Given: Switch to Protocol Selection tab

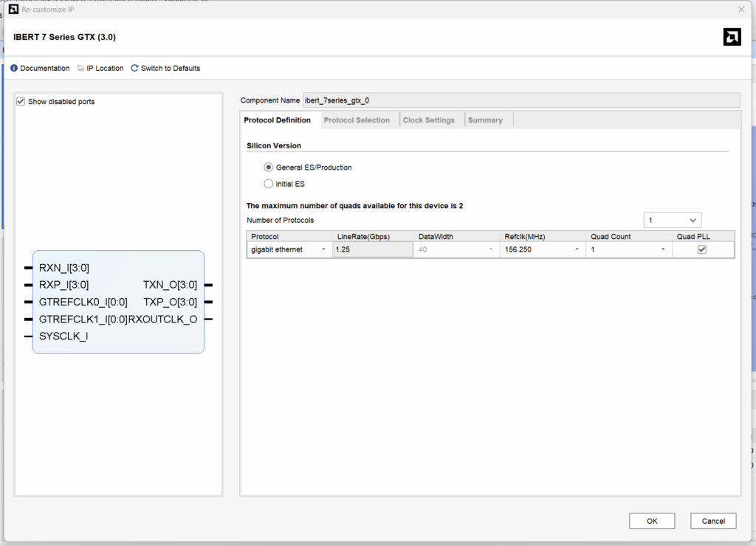Looking at the screenshot, I should (x=357, y=120).
